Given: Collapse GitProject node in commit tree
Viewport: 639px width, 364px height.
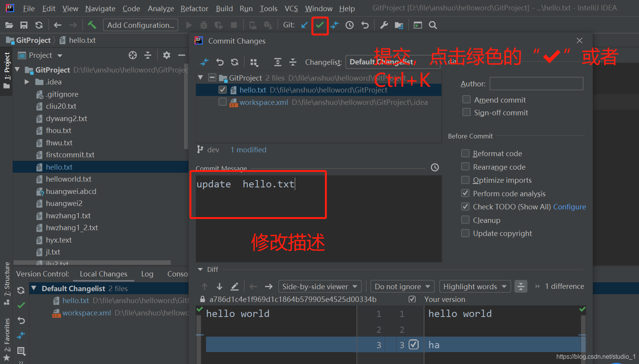Looking at the screenshot, I should 200,78.
